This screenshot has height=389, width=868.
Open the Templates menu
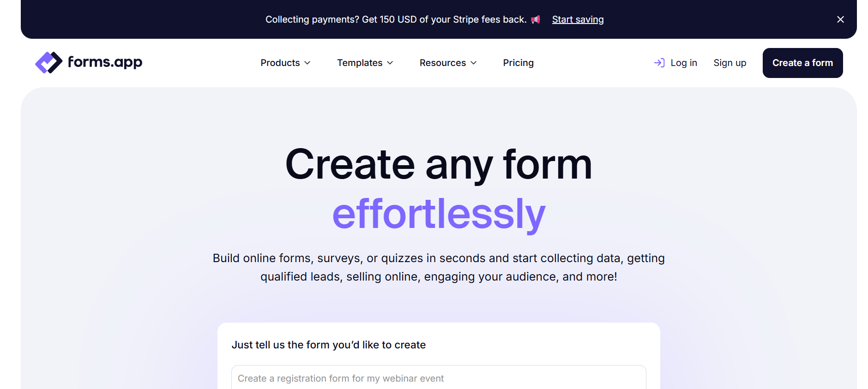pos(365,63)
